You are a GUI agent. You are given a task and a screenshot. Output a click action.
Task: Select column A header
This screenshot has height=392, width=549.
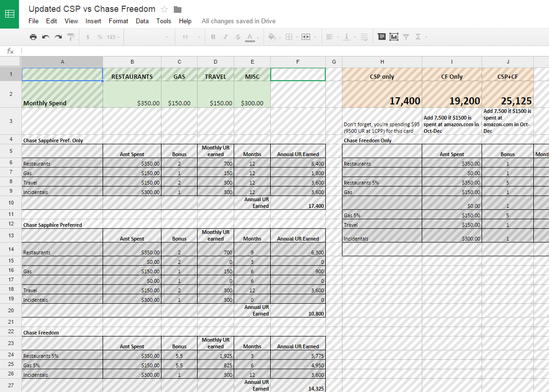pyautogui.click(x=62, y=62)
